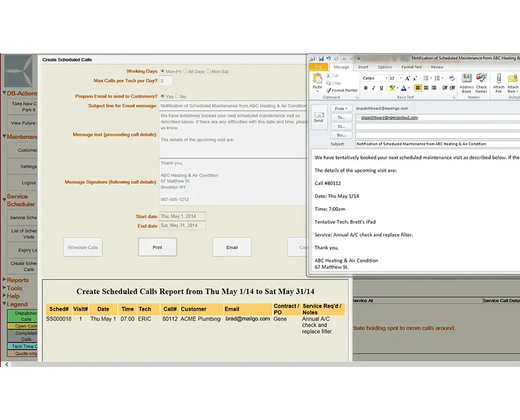
Task: Collapse the Maintenance sidebar section
Action: (x=4, y=136)
